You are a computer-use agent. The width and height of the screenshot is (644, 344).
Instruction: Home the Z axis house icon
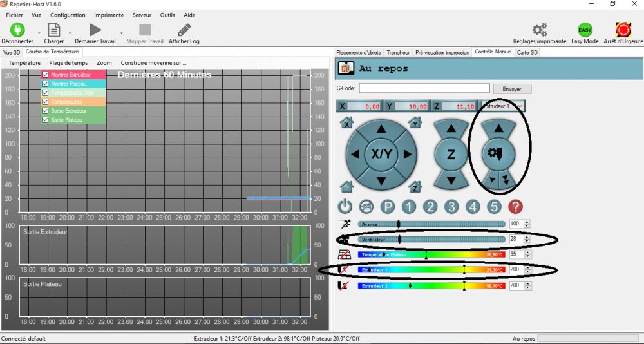415,187
